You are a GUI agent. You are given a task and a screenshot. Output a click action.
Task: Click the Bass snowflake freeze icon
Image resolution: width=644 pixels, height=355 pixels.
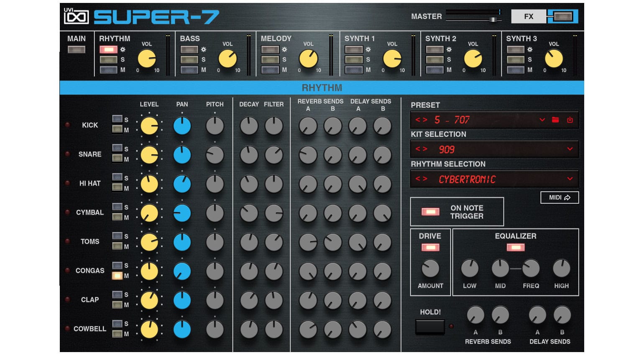point(204,49)
